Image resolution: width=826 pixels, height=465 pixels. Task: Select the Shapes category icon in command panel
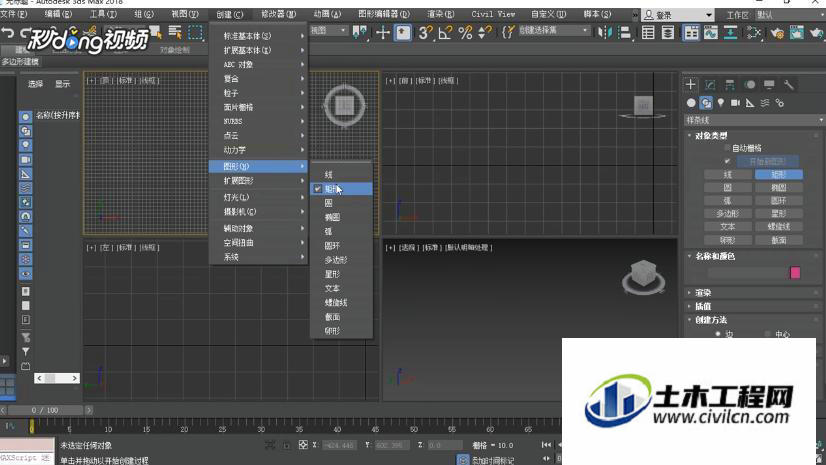pos(706,103)
